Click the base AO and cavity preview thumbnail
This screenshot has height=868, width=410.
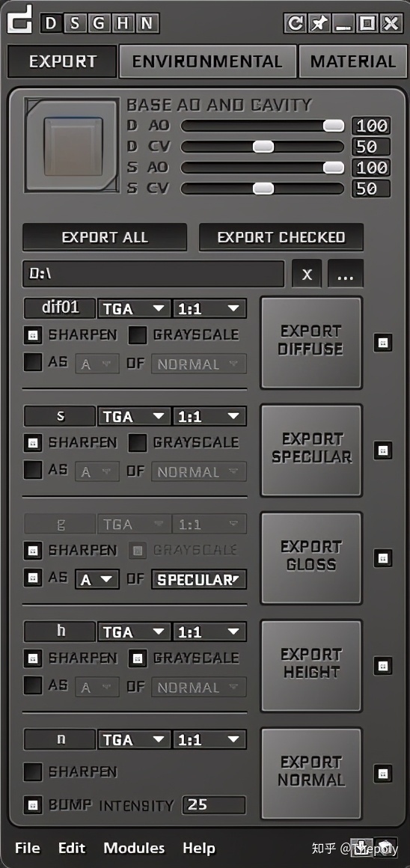tap(72, 145)
